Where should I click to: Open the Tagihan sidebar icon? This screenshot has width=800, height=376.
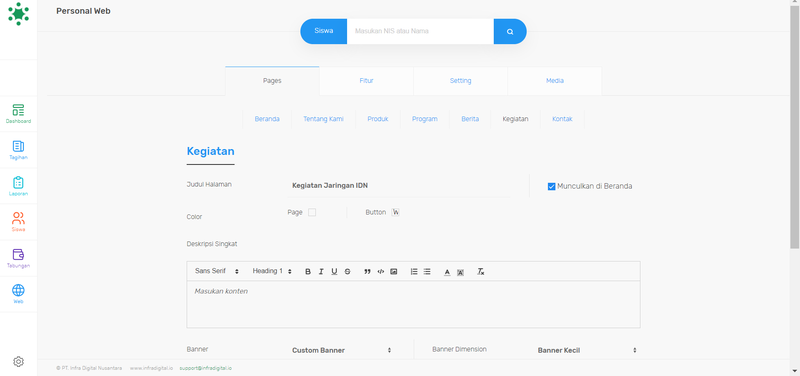click(18, 150)
